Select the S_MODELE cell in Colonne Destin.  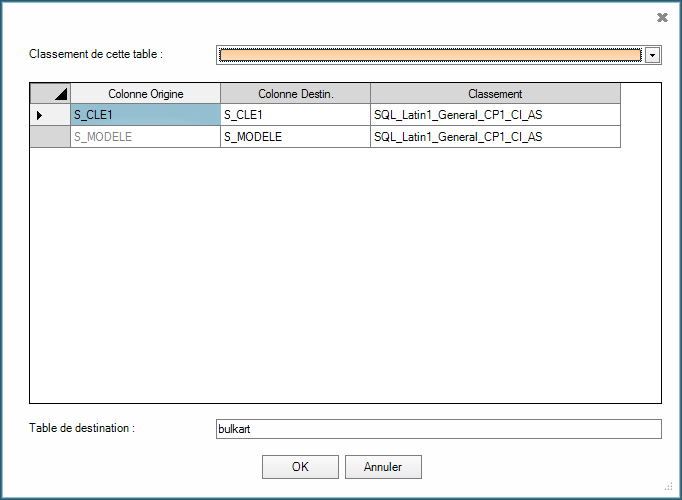coord(295,137)
